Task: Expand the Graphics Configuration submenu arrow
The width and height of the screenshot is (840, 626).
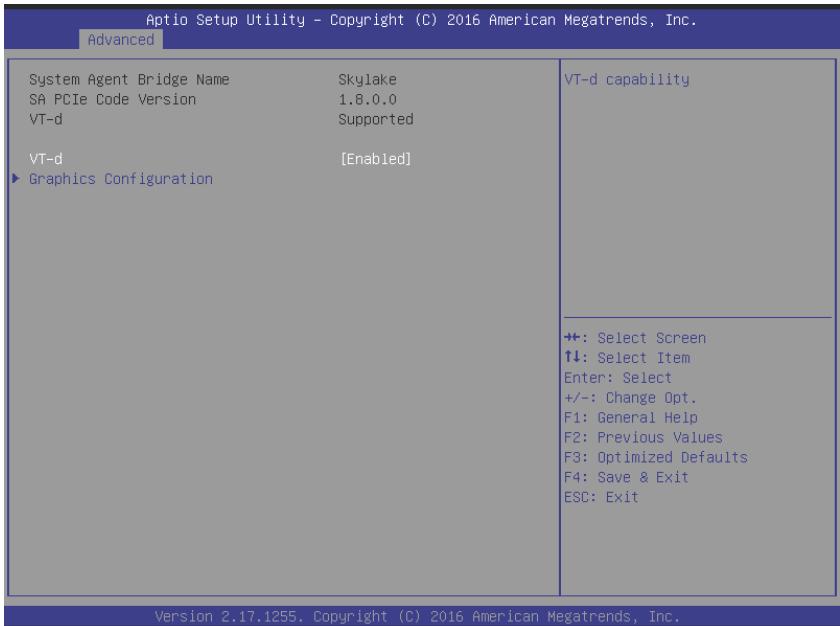Action: 16,178
